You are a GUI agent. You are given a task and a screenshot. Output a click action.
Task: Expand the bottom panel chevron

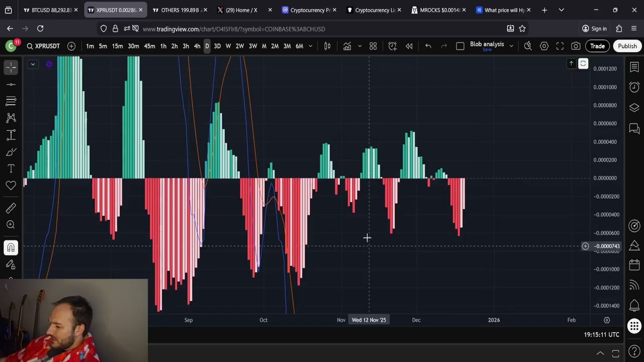point(600,353)
